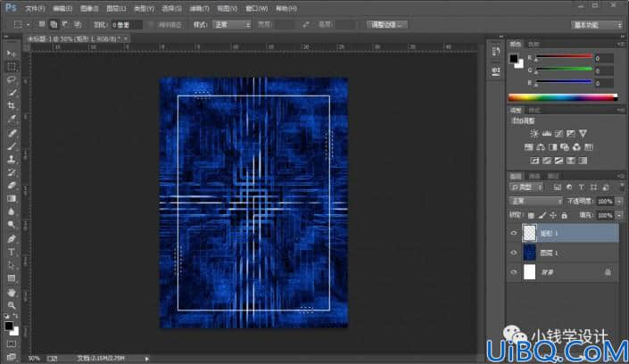Open the 滤镜(T) menu
This screenshot has width=629, height=364.
pos(199,8)
